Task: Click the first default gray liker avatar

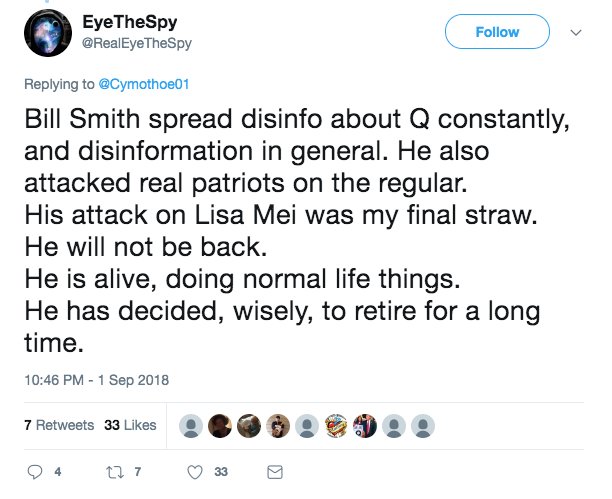Action: coord(189,425)
